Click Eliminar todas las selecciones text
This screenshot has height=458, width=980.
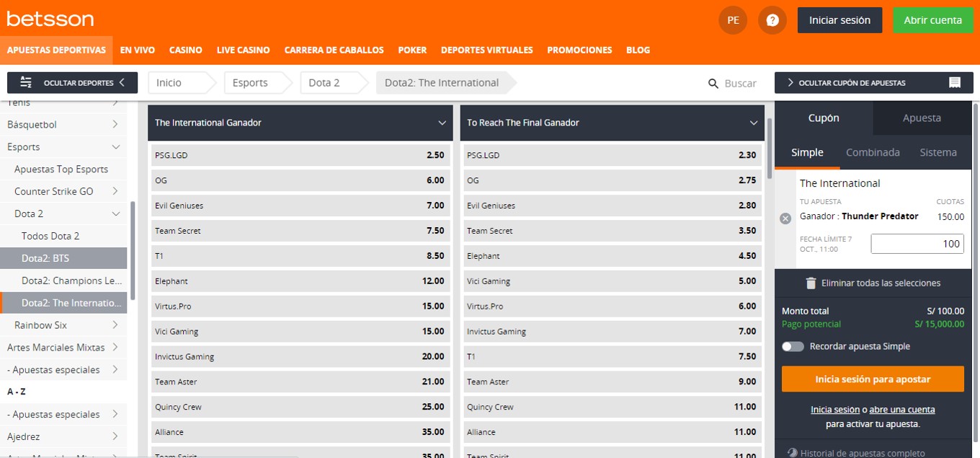click(881, 283)
